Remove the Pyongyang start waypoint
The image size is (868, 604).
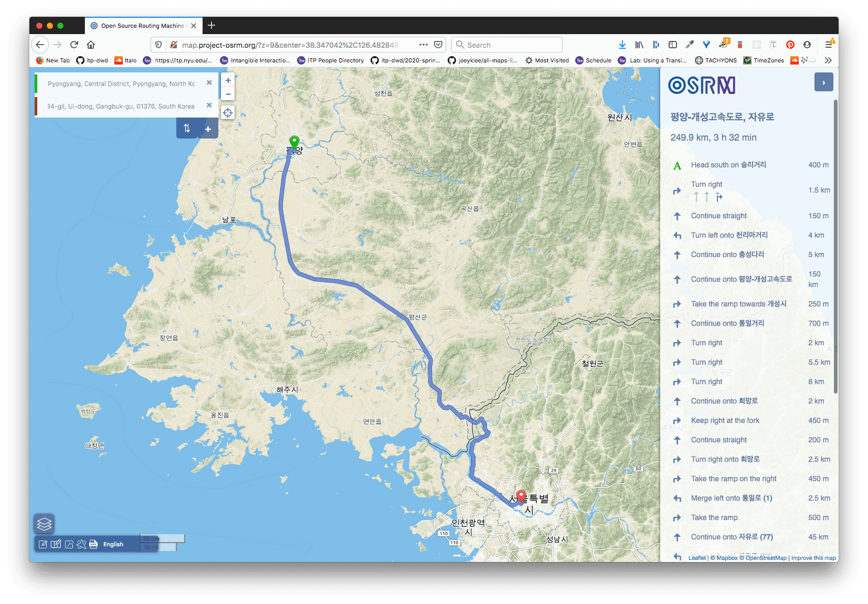click(209, 83)
